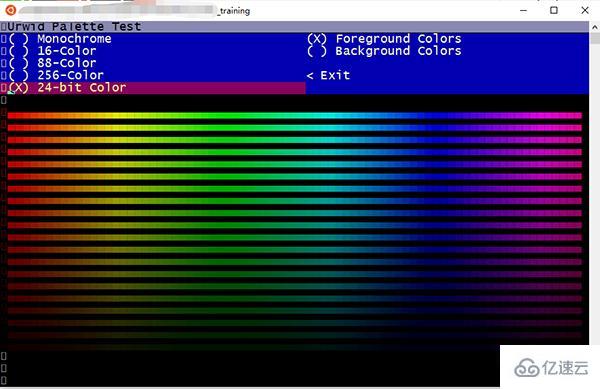Switch to 256-Color mode

(56, 75)
